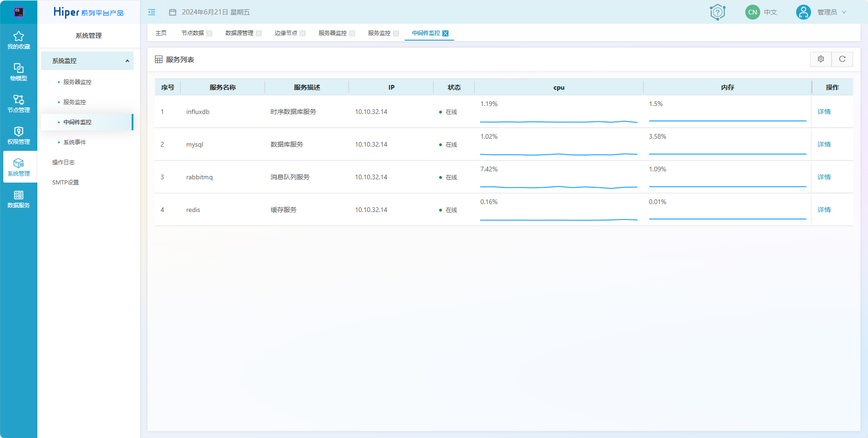Click the 状态 column header
The height and width of the screenshot is (438, 868).
tap(454, 87)
